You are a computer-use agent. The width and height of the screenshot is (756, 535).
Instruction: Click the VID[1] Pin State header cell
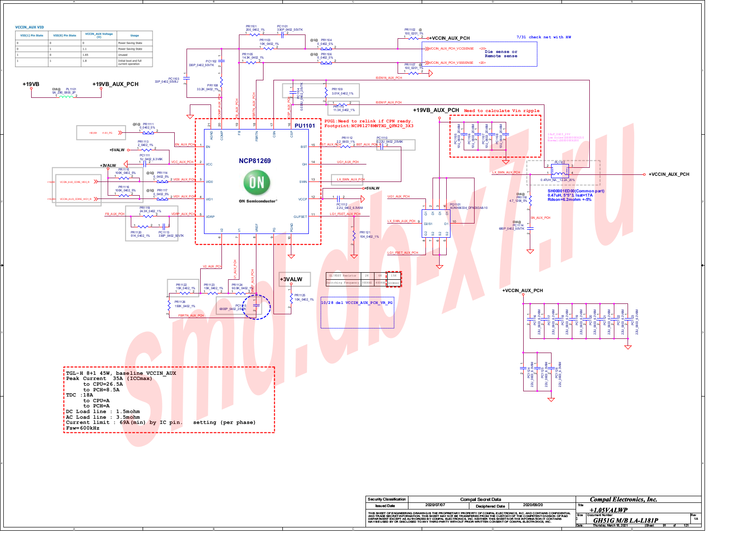(x=32, y=35)
